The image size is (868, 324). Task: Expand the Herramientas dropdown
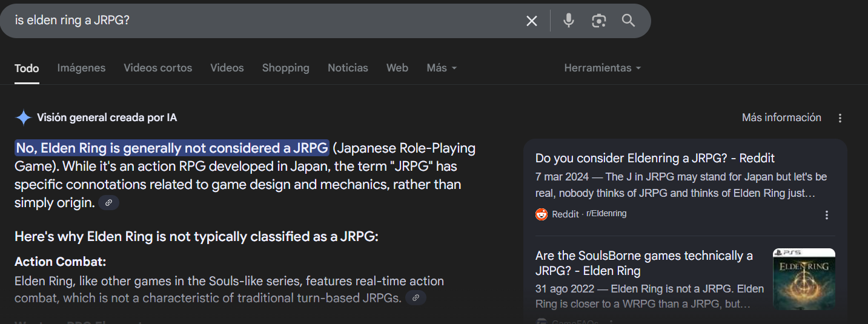602,68
